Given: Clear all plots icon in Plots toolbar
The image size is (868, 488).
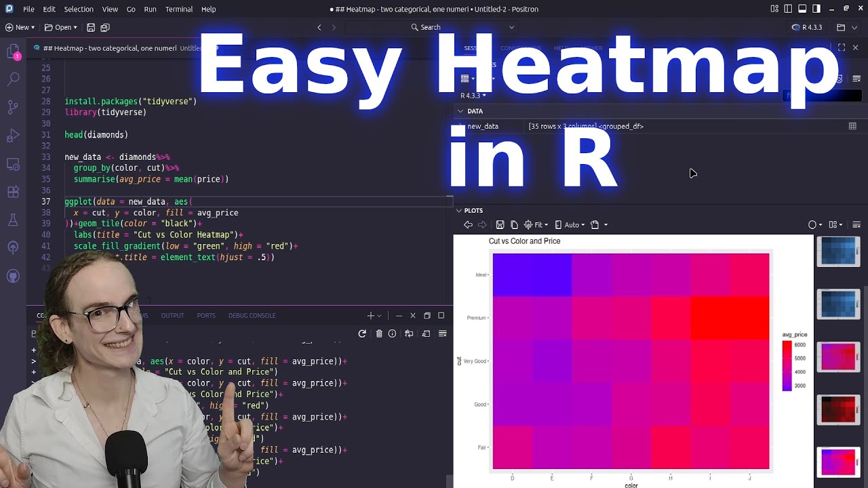Looking at the screenshot, I should (856, 224).
